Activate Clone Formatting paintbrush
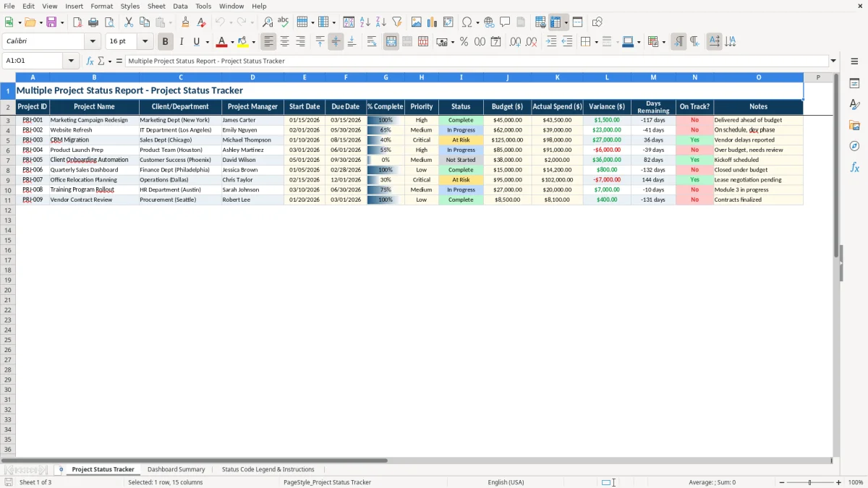This screenshot has height=488, width=868. (185, 22)
